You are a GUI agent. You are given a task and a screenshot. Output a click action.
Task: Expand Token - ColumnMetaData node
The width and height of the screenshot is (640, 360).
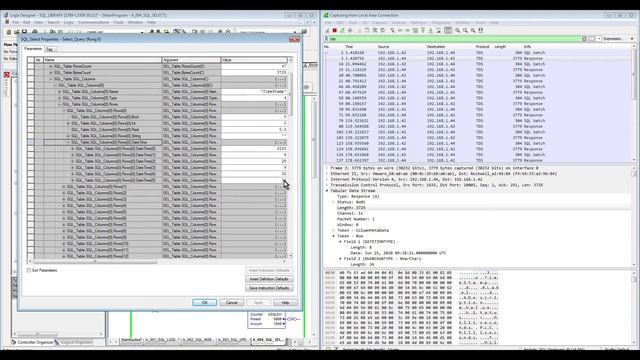(333, 230)
